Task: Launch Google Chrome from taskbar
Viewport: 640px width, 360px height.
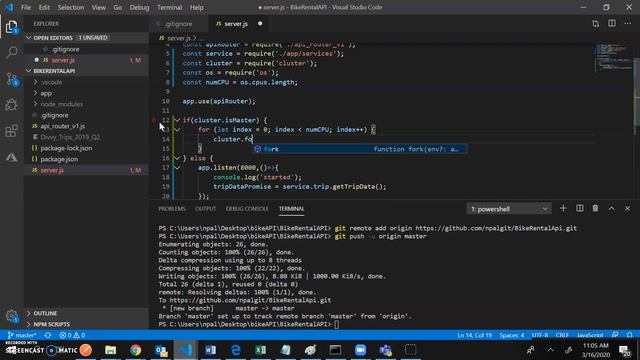Action: point(136,350)
